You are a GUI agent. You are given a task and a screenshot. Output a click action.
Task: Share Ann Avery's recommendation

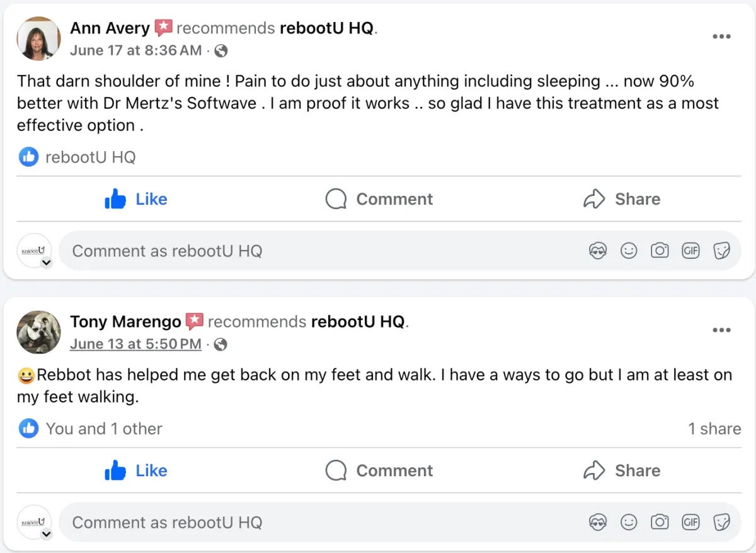coord(622,199)
